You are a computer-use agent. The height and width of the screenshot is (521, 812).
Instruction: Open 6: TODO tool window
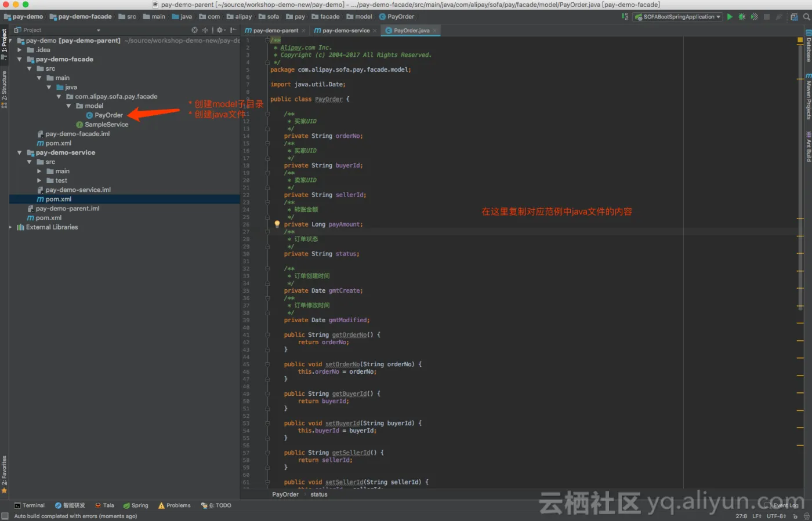coord(216,505)
